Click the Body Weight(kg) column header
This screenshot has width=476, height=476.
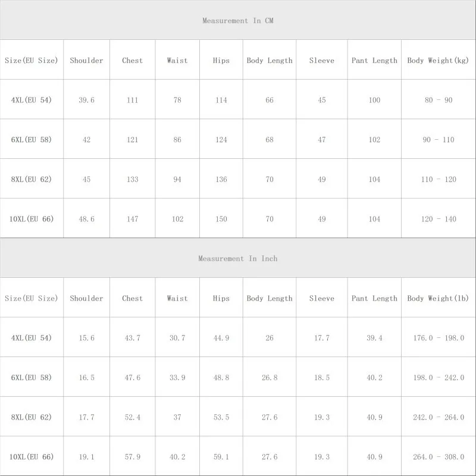[438, 61]
